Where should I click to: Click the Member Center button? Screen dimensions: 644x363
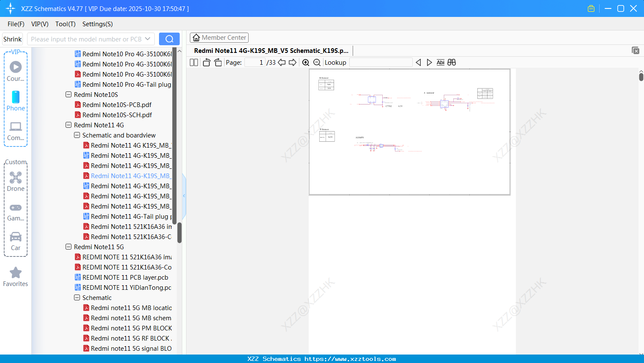219,37
